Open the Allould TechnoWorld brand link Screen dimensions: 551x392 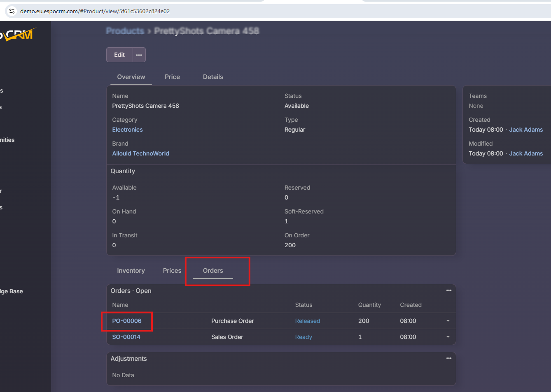(140, 153)
